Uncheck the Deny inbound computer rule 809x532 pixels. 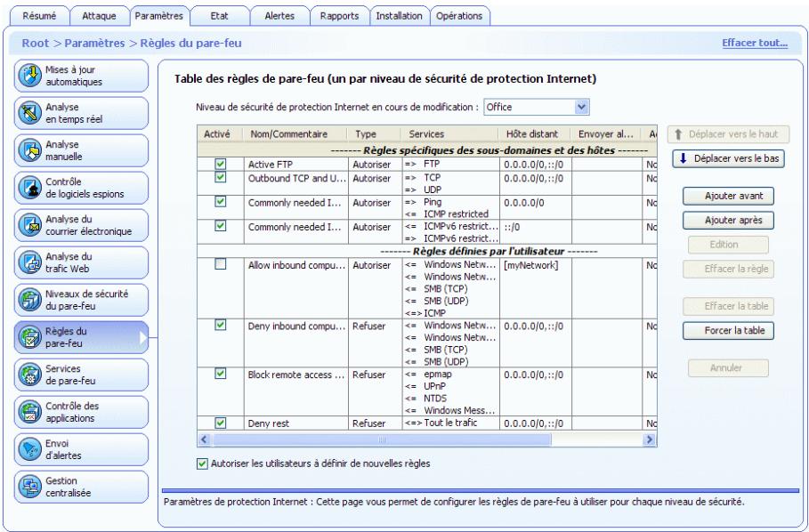tap(221, 325)
